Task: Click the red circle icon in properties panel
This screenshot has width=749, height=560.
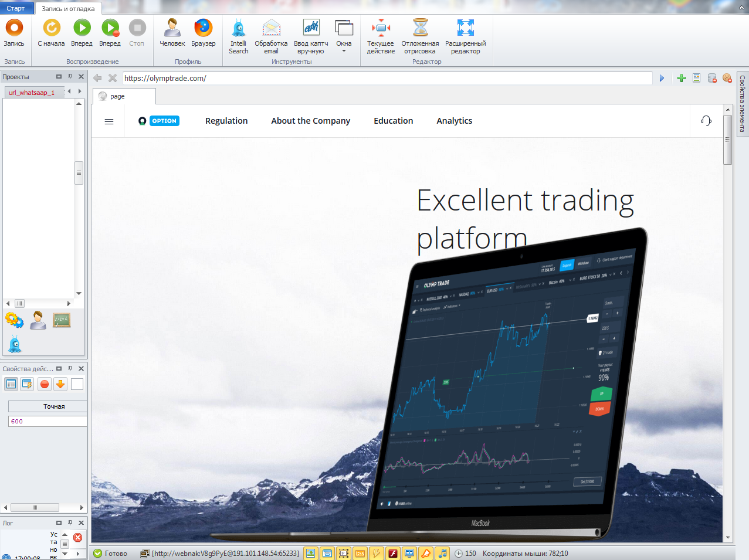Action: coord(45,384)
